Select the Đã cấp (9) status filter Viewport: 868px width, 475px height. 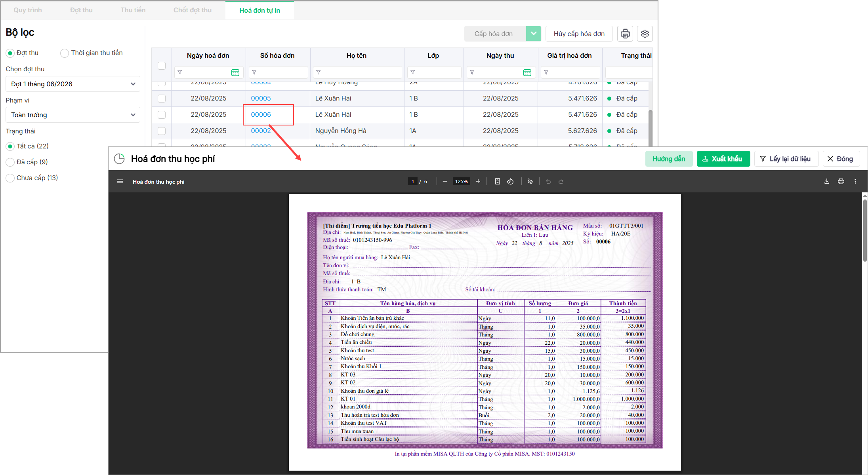point(10,162)
